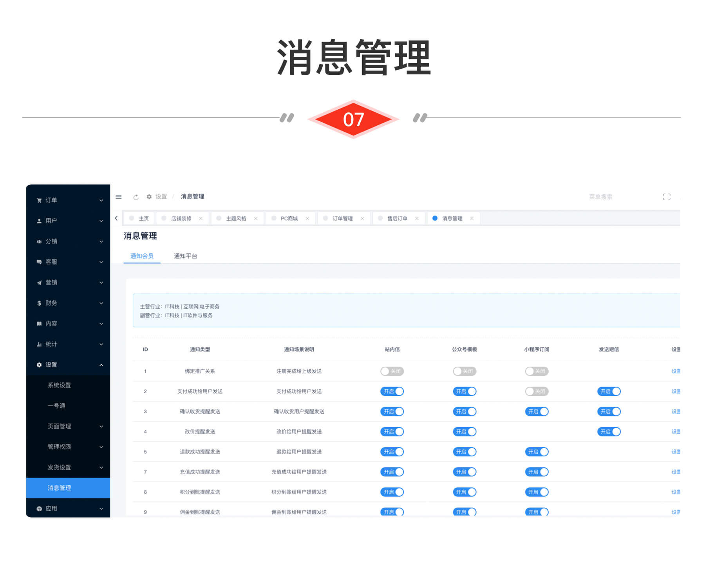The image size is (705, 588).
Task: Disable 发送短信 for 支付成功给用户发送
Action: (609, 391)
